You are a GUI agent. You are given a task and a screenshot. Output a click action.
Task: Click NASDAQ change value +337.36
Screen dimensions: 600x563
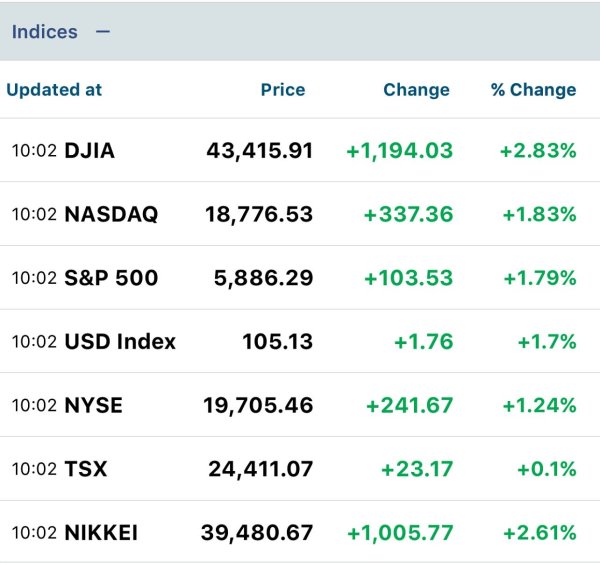(x=408, y=215)
